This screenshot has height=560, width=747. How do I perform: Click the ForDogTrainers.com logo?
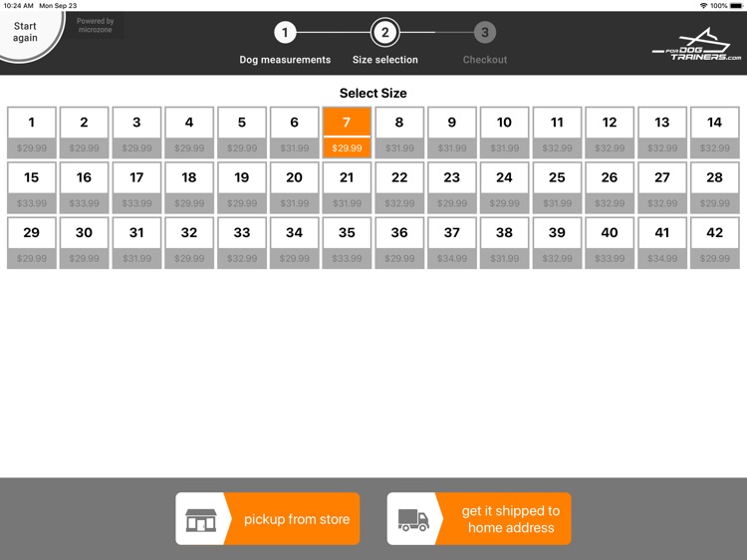tap(696, 44)
